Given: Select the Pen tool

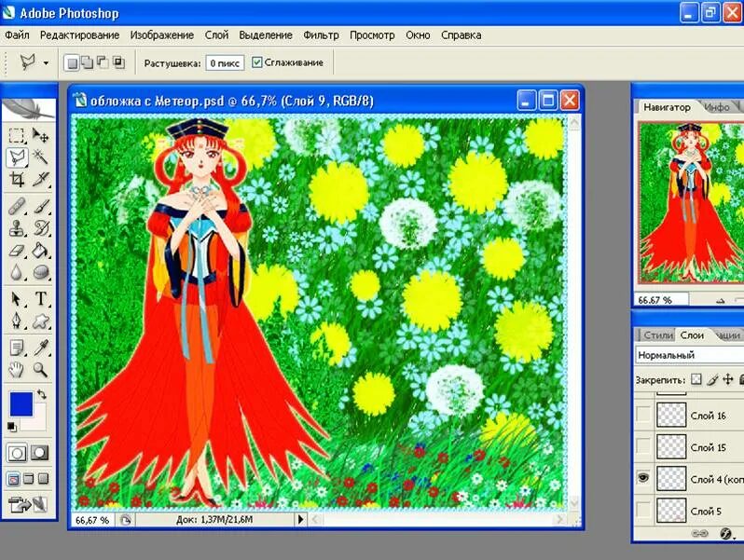Looking at the screenshot, I should [17, 321].
